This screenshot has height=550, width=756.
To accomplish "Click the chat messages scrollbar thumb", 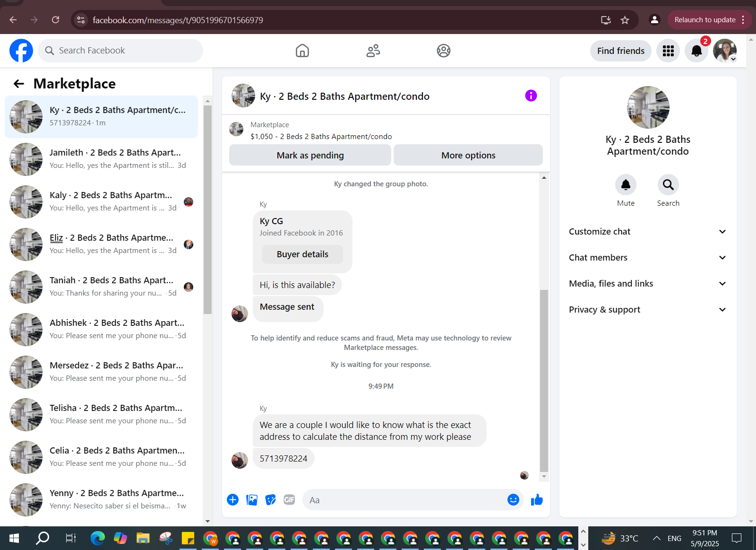I will coord(544,381).
